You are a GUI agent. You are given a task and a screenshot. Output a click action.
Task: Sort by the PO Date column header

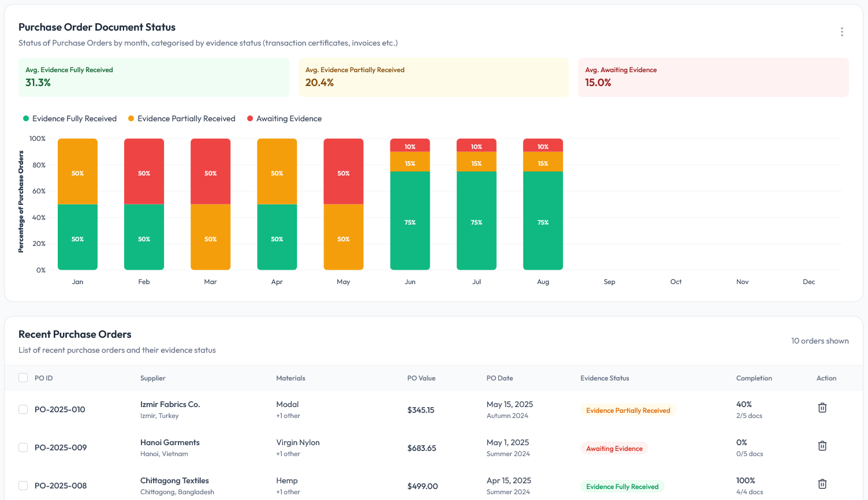[500, 378]
